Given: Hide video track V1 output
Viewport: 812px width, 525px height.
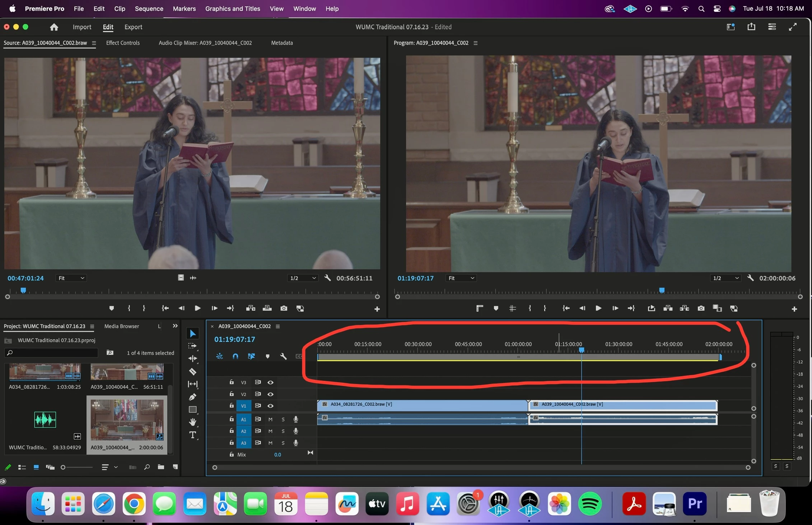Looking at the screenshot, I should click(270, 406).
